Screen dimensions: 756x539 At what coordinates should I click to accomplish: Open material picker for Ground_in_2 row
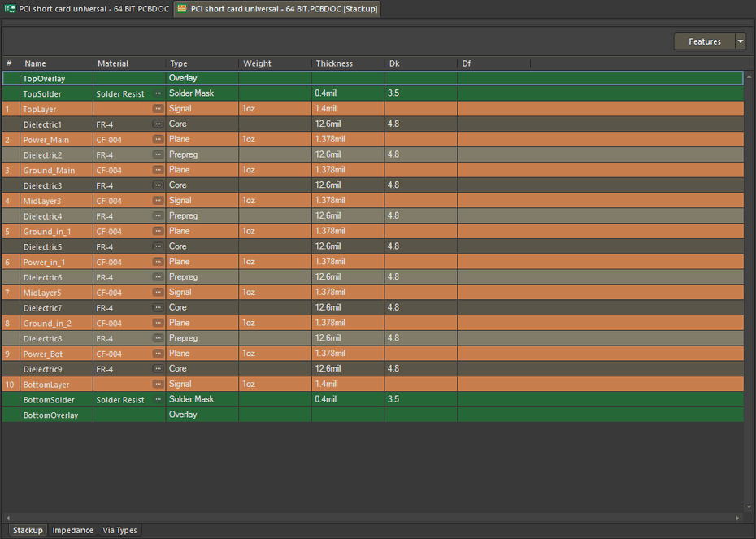[159, 323]
